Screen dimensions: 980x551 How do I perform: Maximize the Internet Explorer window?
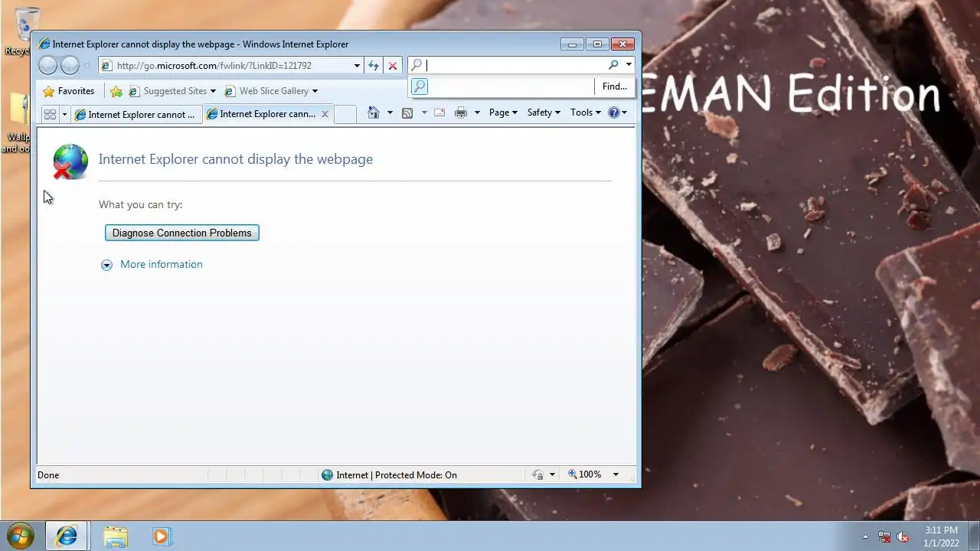[x=598, y=44]
